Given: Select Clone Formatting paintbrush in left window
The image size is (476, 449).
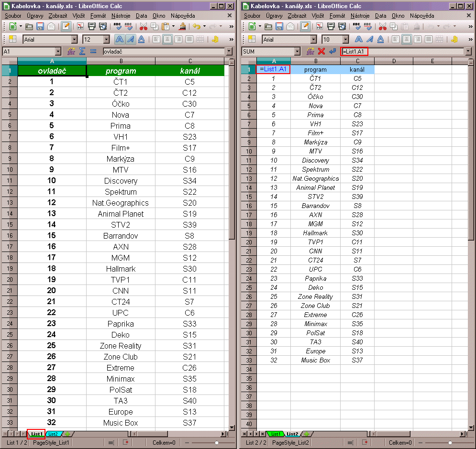Looking at the screenshot, I should (x=183, y=27).
